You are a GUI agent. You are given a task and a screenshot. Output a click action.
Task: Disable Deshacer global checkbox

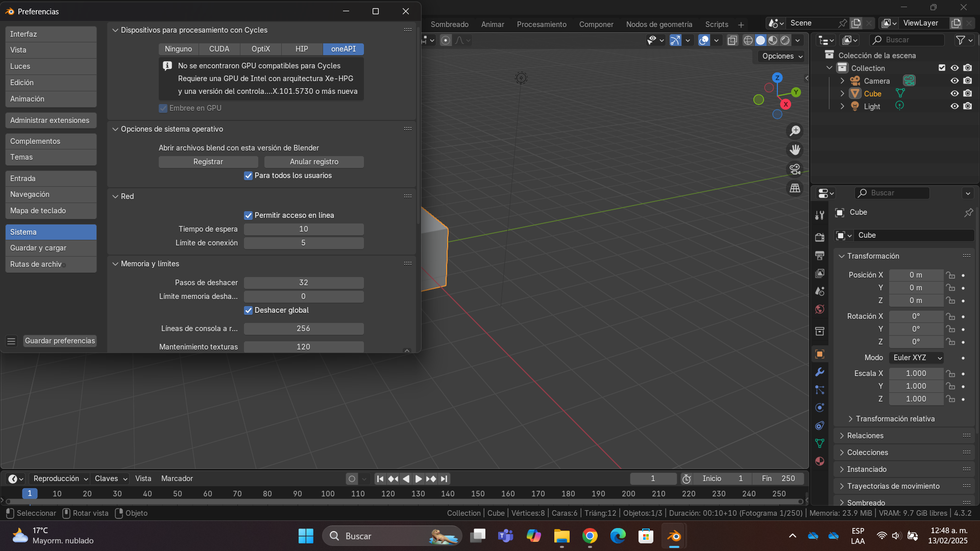248,310
